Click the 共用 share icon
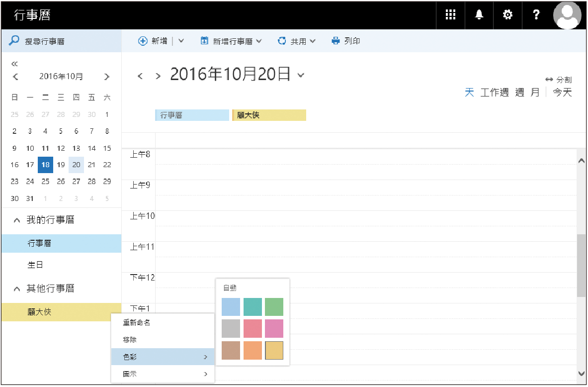This screenshot has height=387, width=588. (x=282, y=41)
